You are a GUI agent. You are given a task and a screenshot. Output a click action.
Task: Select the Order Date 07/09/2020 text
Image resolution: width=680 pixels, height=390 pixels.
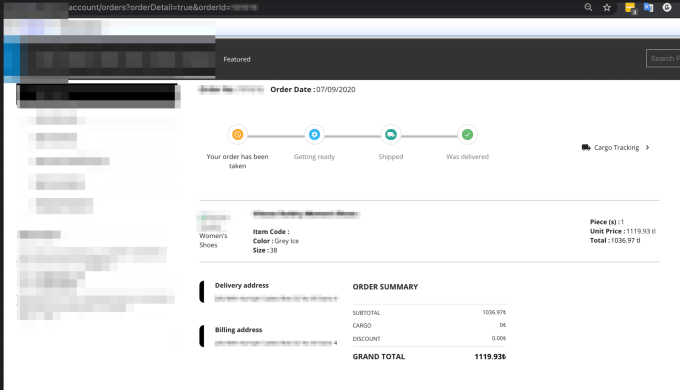(x=313, y=89)
